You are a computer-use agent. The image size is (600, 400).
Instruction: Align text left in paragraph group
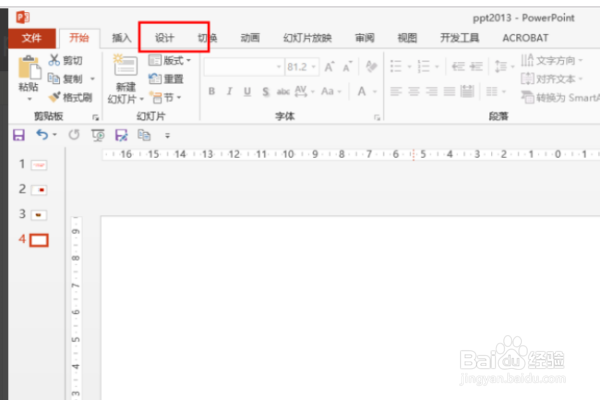tap(396, 91)
